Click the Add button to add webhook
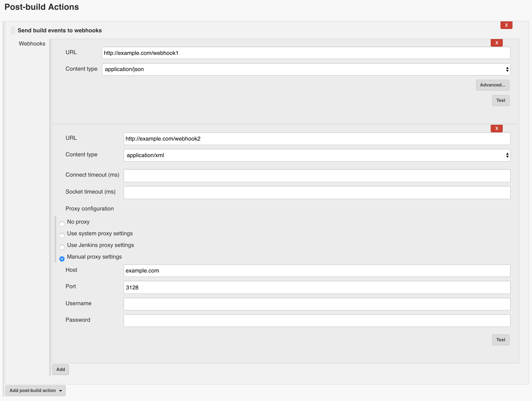This screenshot has height=401, width=532. click(61, 369)
